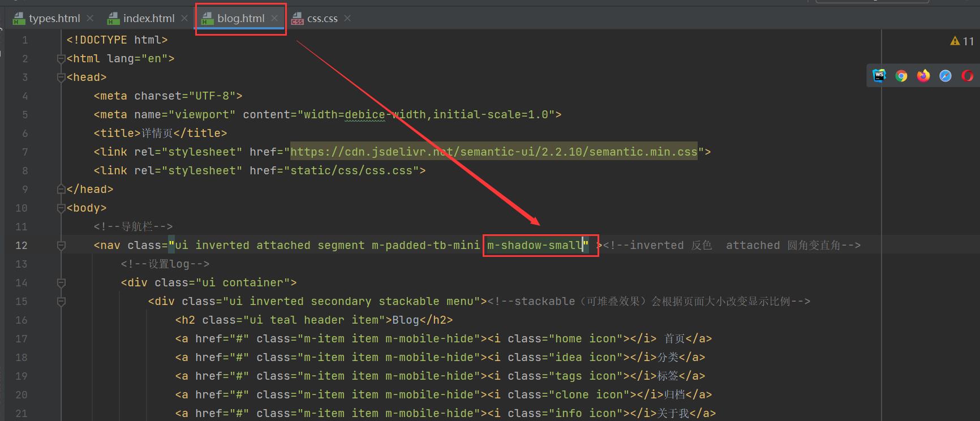
Task: Click the 设置log comment on line 13
Action: point(165,264)
